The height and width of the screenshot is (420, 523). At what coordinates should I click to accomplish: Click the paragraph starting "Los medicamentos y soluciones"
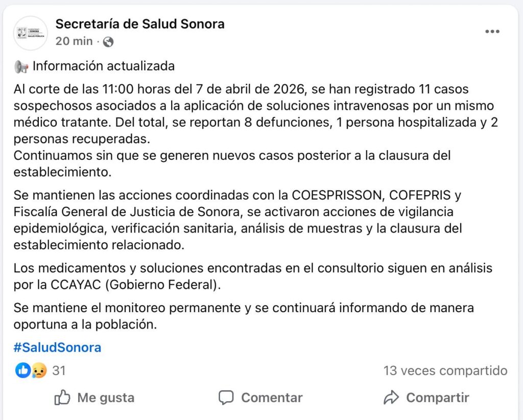253,276
